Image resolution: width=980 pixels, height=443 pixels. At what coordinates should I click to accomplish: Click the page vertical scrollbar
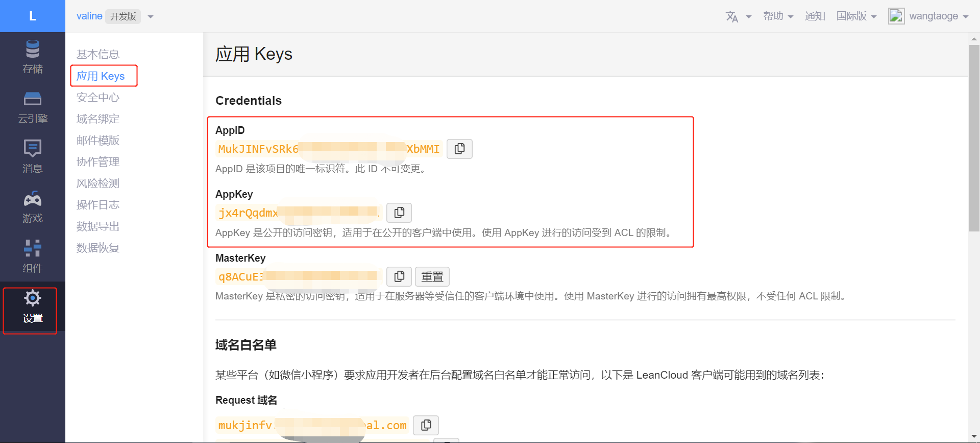tap(974, 138)
